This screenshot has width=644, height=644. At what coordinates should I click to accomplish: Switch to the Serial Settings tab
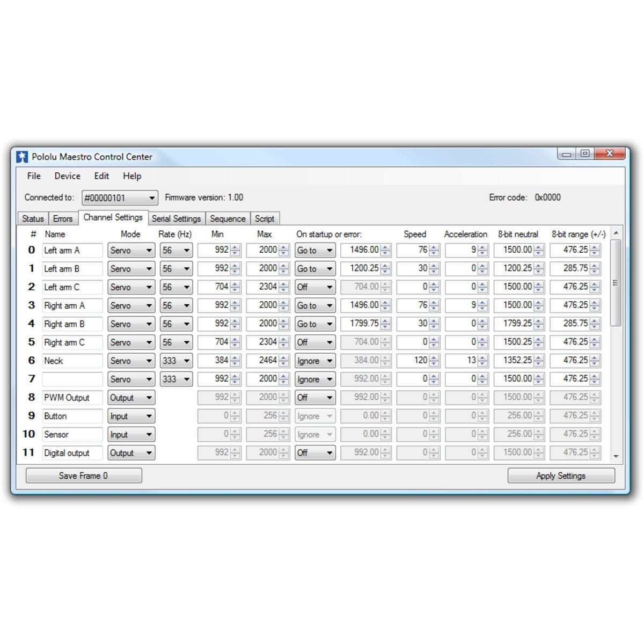coord(176,219)
